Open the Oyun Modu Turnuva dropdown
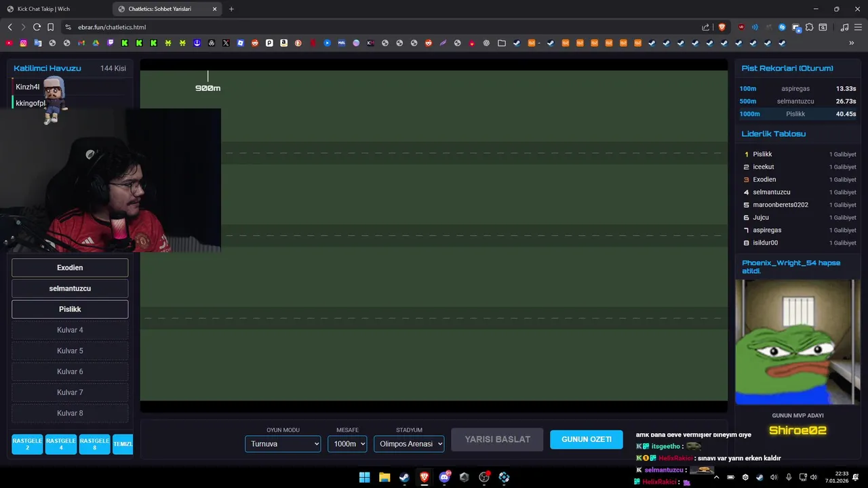Screen dimensions: 868x488 283,444
